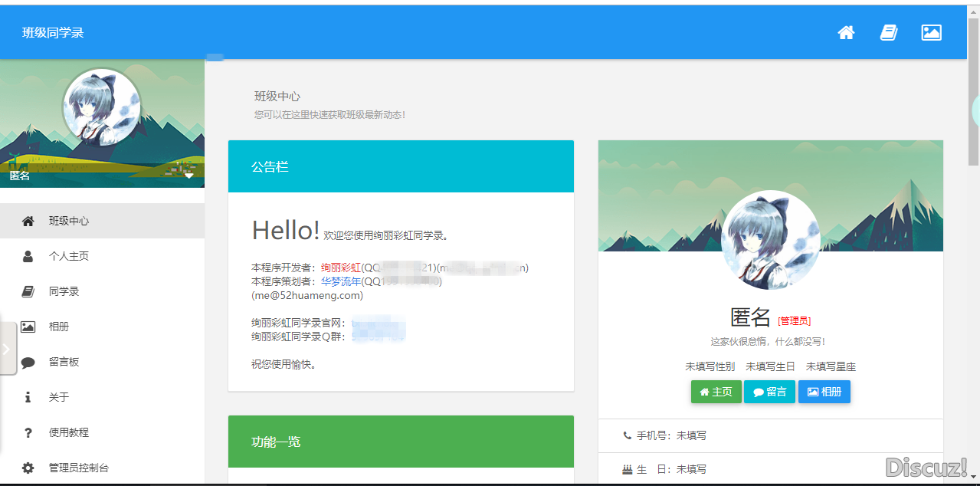Click the blue 相册 button on profile card
Screen dimensions: 980x486
[x=824, y=392]
